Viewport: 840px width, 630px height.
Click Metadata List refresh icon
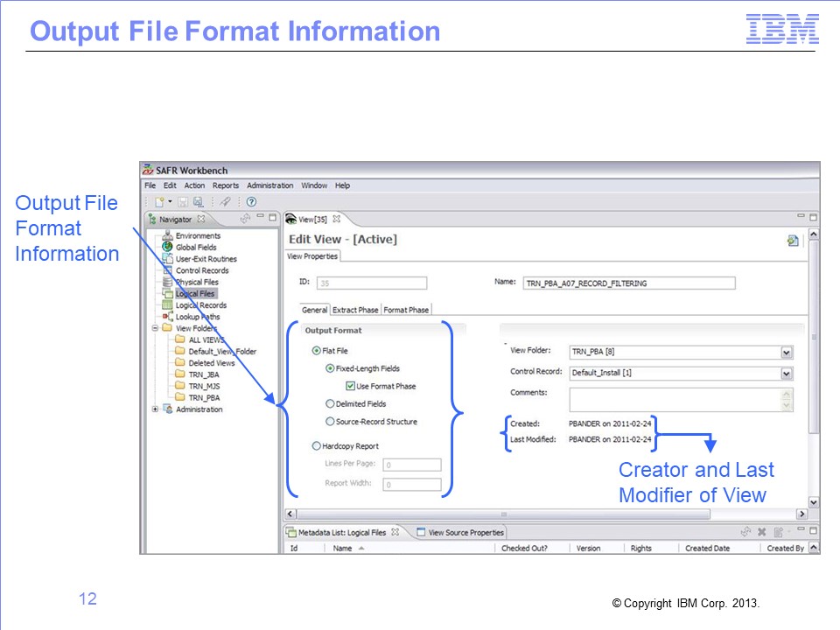tap(745, 531)
